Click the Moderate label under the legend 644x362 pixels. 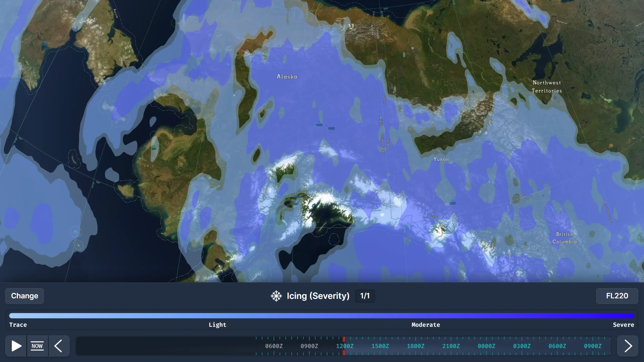(426, 325)
